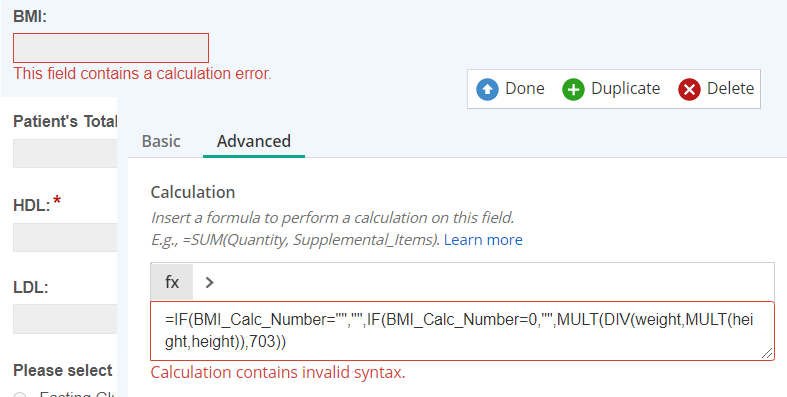Screen dimensions: 787x397
Task: Click the Delete text label
Action: [x=730, y=88]
